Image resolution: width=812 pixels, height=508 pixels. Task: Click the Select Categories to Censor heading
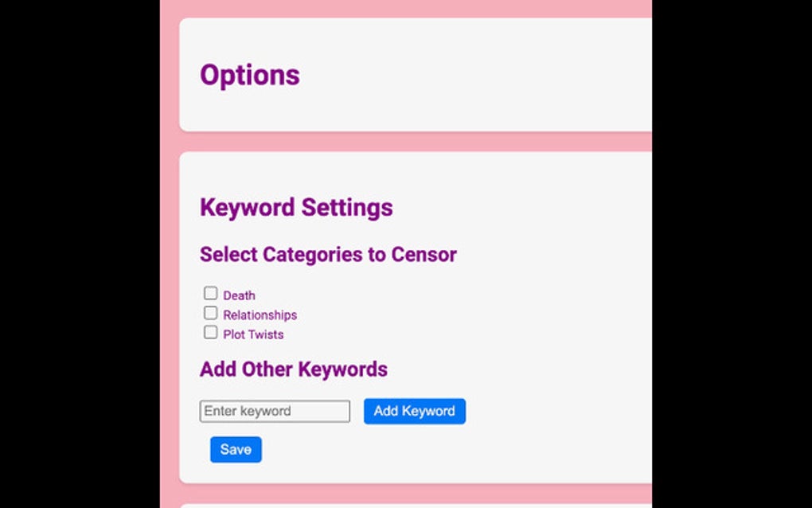[x=329, y=254]
